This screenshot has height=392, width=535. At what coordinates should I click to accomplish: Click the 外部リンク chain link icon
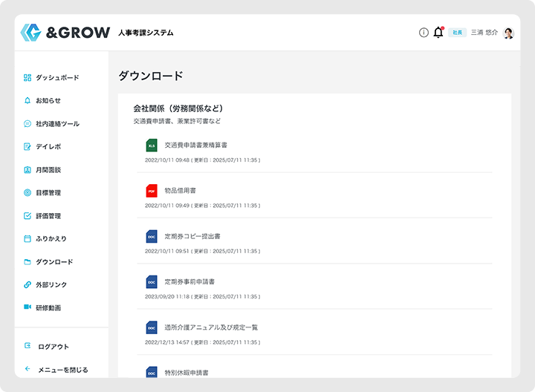[27, 284]
